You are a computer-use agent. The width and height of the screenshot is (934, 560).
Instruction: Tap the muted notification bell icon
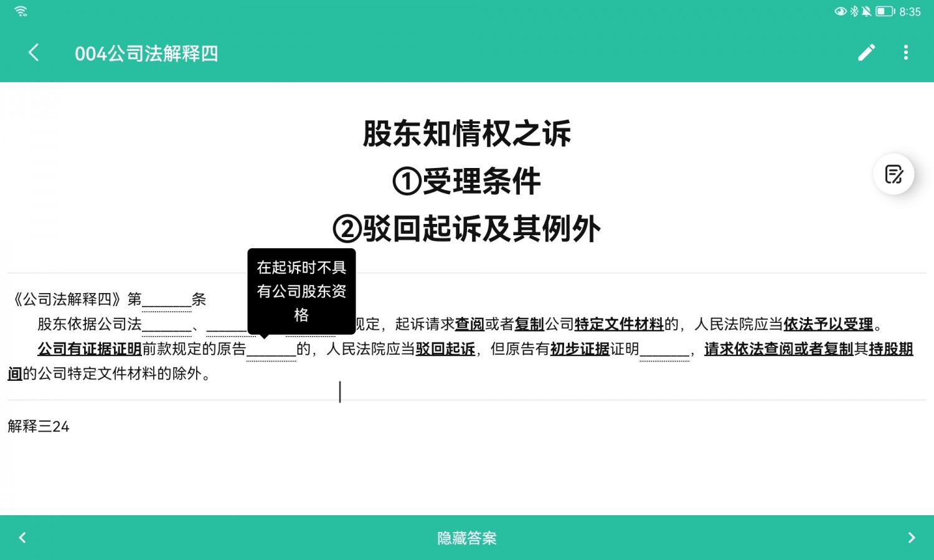pyautogui.click(x=866, y=11)
